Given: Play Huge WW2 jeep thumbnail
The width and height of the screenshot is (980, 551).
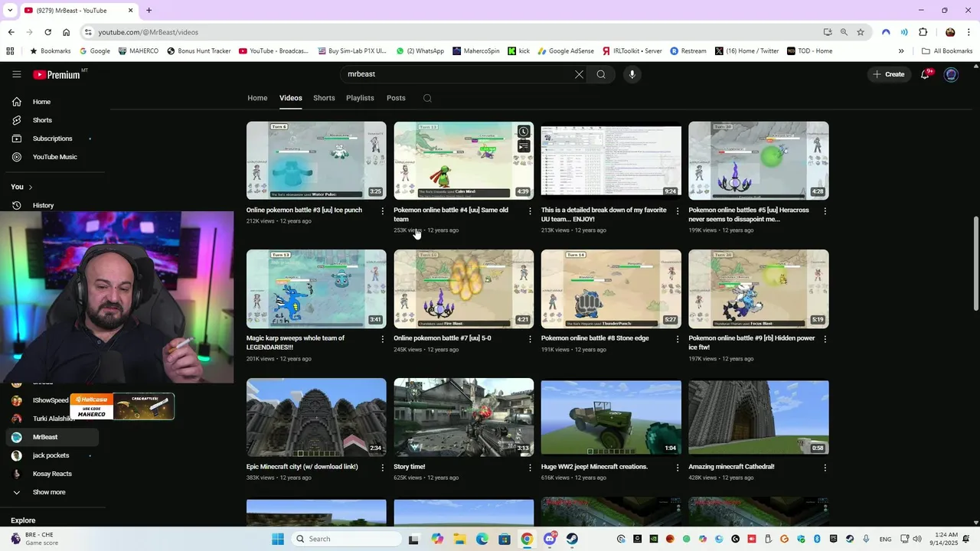Looking at the screenshot, I should 611,417.
